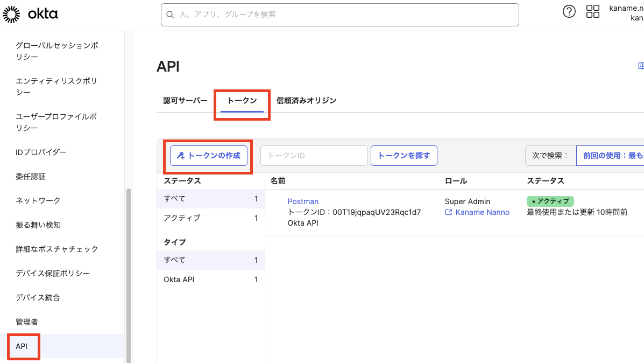Image resolution: width=644 pixels, height=363 pixels.
Task: Focus the トークンID input field
Action: coord(314,156)
